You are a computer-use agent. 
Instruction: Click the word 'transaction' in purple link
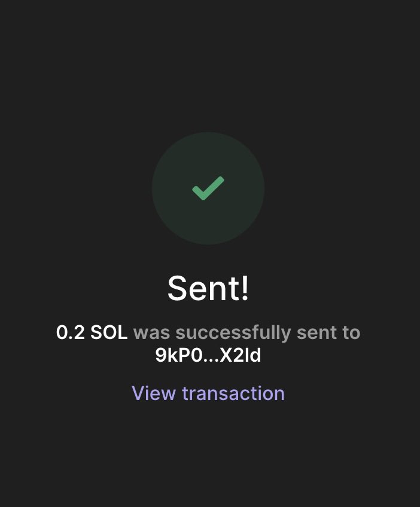[233, 393]
